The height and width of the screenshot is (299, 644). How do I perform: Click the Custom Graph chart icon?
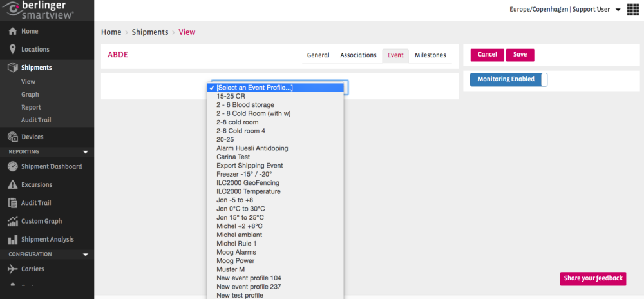pos(13,221)
